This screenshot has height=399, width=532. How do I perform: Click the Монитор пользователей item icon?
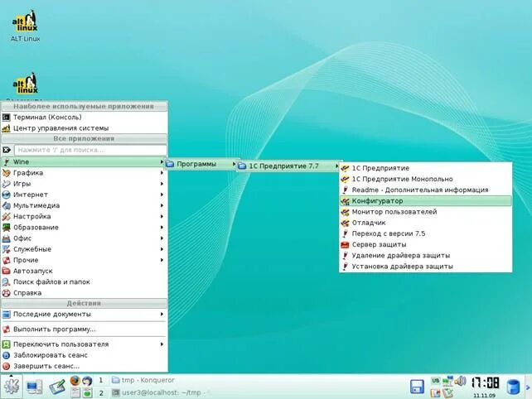coord(345,212)
